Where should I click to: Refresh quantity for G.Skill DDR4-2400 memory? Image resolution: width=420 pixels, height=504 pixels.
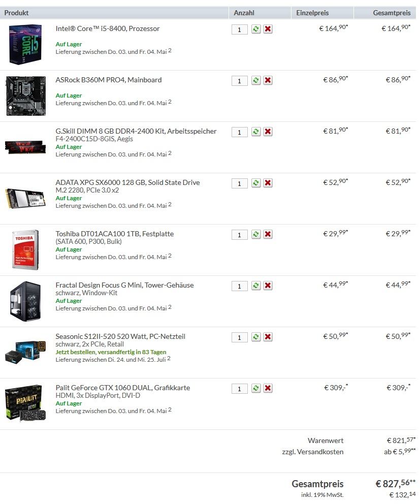(256, 132)
